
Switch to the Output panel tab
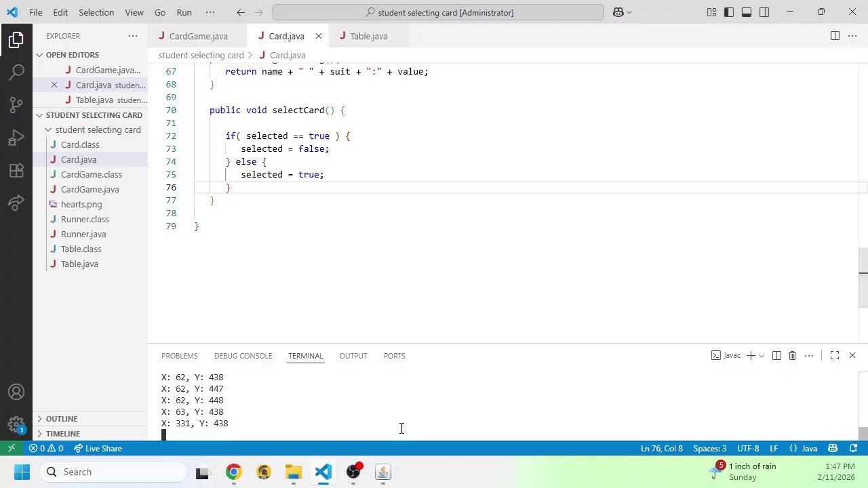coord(353,356)
